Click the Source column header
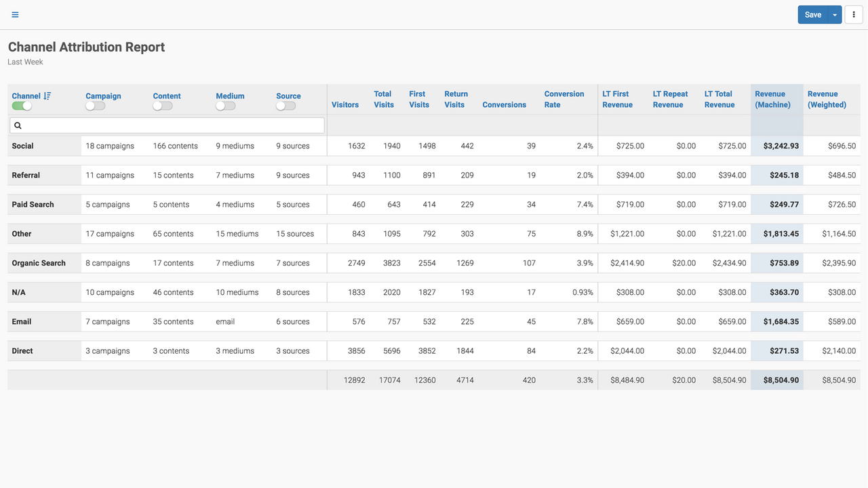The height and width of the screenshot is (488, 868). pyautogui.click(x=288, y=96)
